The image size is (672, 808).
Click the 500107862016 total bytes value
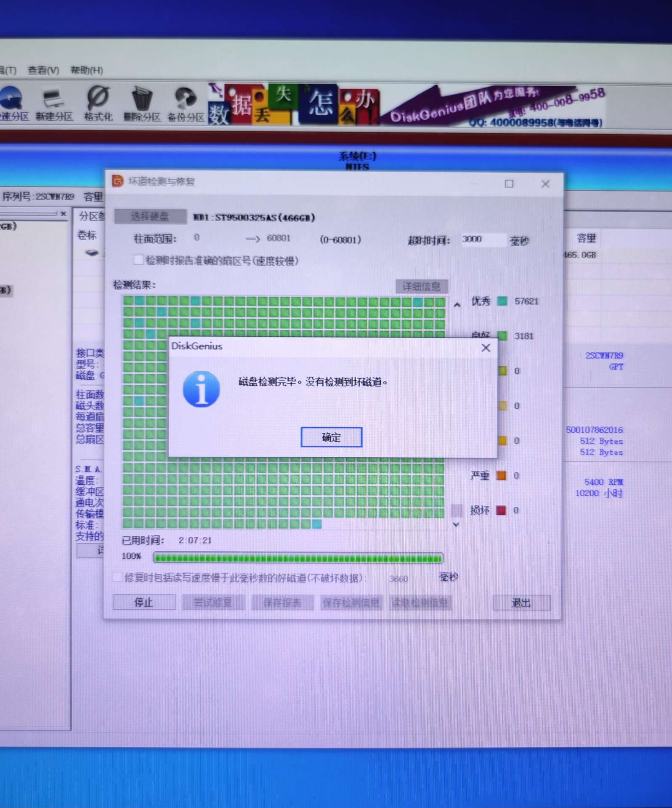594,430
